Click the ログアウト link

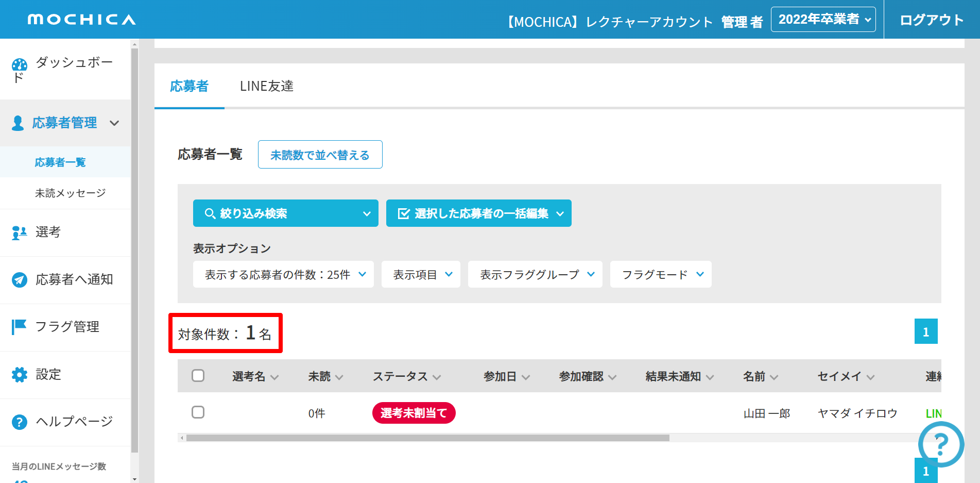point(931,20)
